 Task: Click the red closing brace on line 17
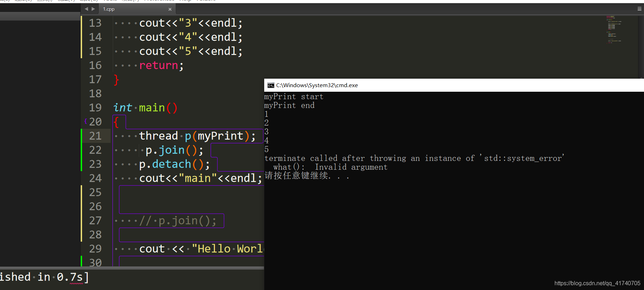pyautogui.click(x=116, y=80)
